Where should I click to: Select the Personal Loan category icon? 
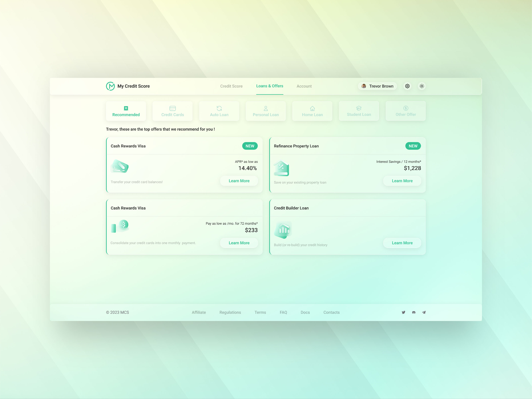266,108
